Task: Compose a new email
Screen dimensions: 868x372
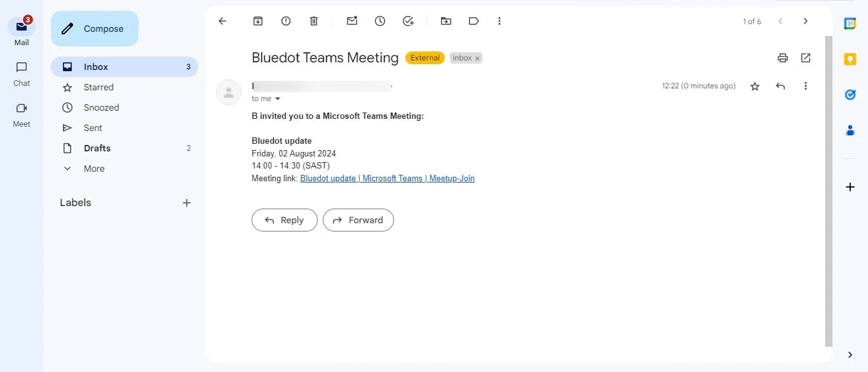Action: (95, 29)
